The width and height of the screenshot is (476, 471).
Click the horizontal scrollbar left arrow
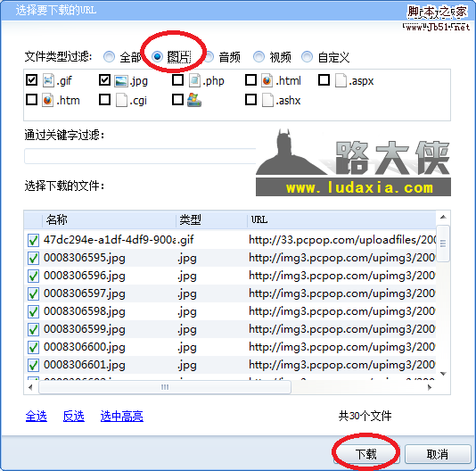(x=30, y=387)
